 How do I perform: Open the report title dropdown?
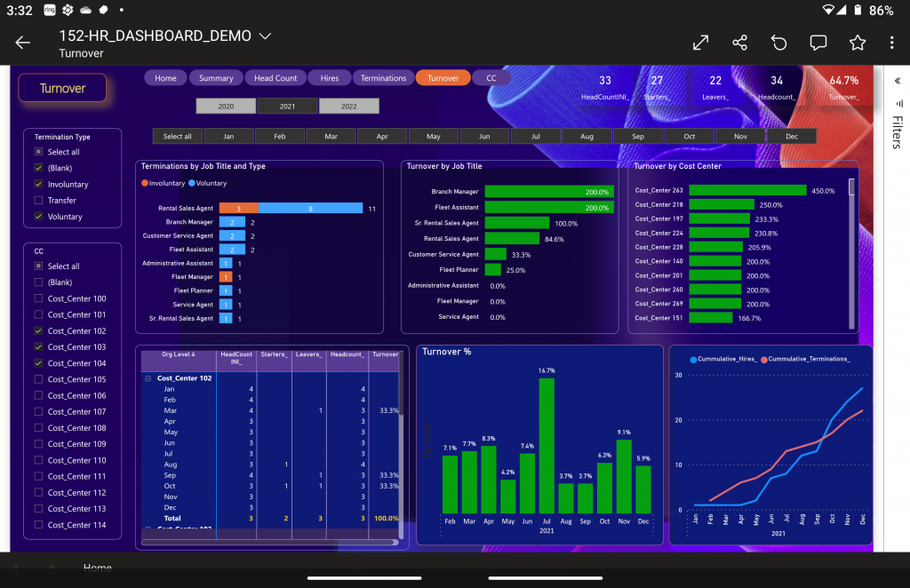264,36
